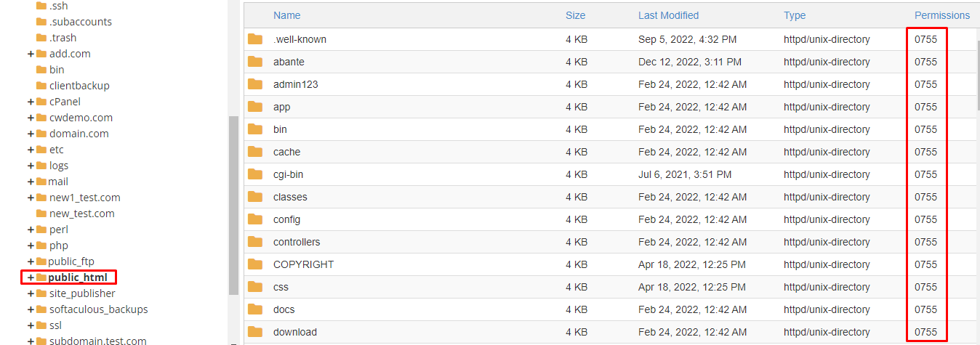Click the .well-known folder icon
Viewport: 980px width, 345px height.
click(x=255, y=39)
